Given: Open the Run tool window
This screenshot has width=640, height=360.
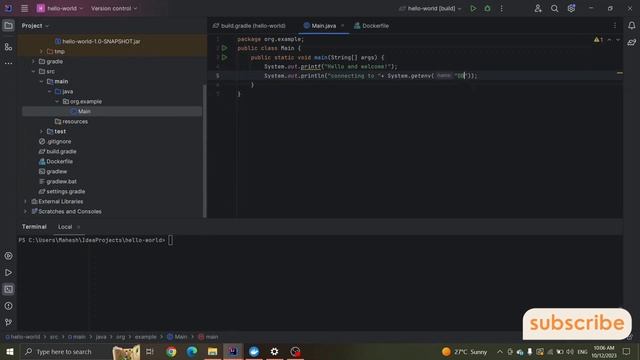Looking at the screenshot, I should pyautogui.click(x=8, y=273).
